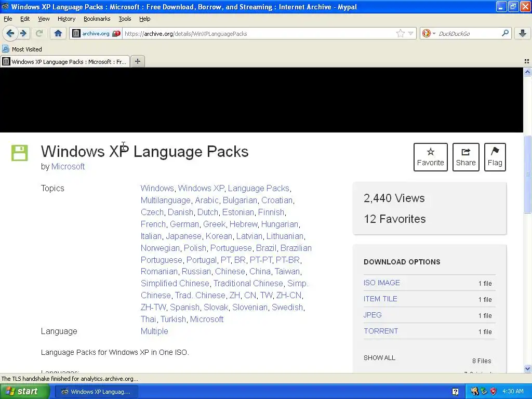Click the Favorite star button

tap(431, 157)
